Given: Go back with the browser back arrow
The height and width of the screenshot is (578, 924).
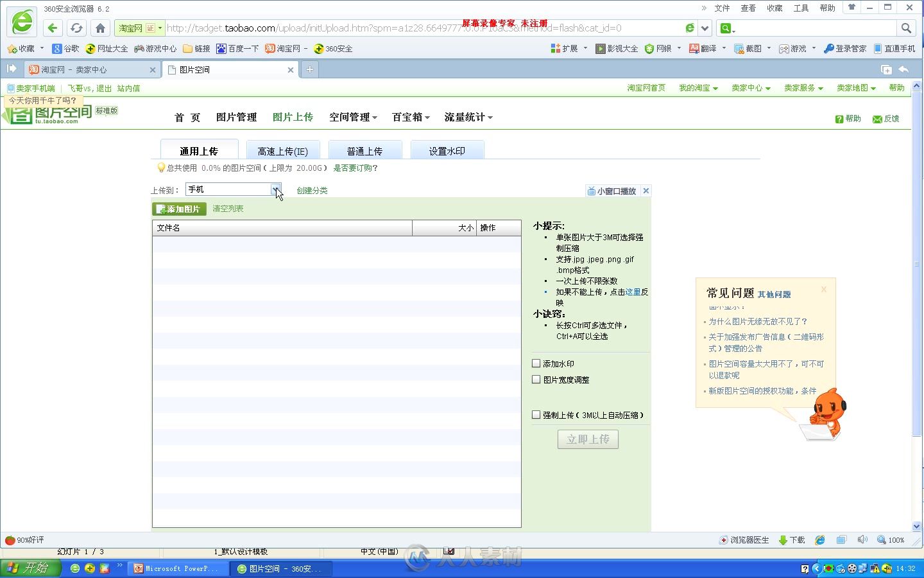Looking at the screenshot, I should pos(53,28).
